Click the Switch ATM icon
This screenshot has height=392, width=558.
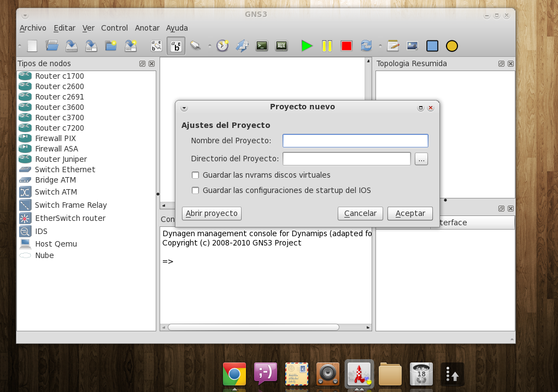[x=25, y=192]
